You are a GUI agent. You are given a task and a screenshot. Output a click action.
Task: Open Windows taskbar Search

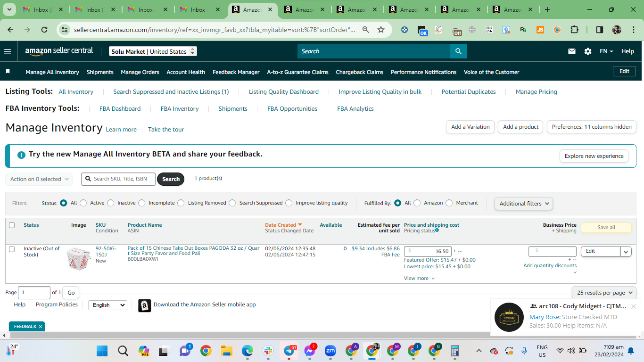tap(123, 351)
